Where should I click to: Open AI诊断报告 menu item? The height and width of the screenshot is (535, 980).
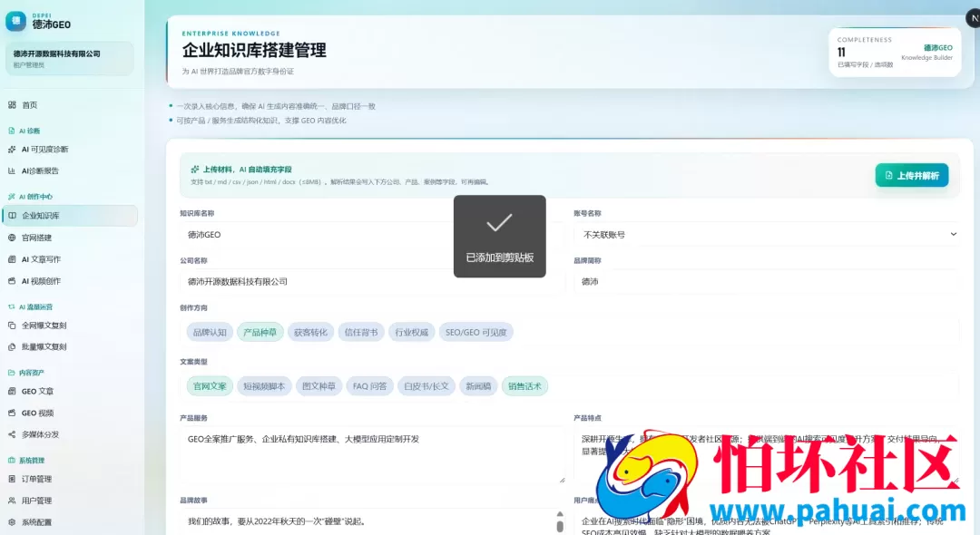[x=69, y=170]
